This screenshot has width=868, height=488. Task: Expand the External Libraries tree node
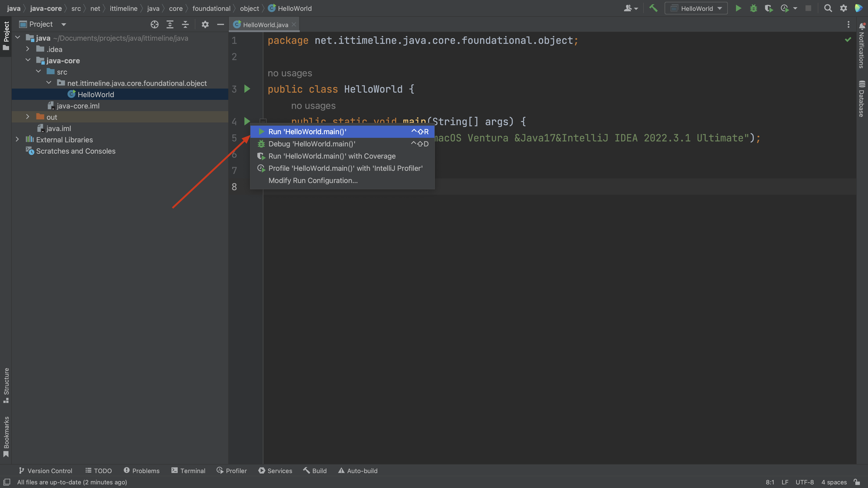click(17, 139)
